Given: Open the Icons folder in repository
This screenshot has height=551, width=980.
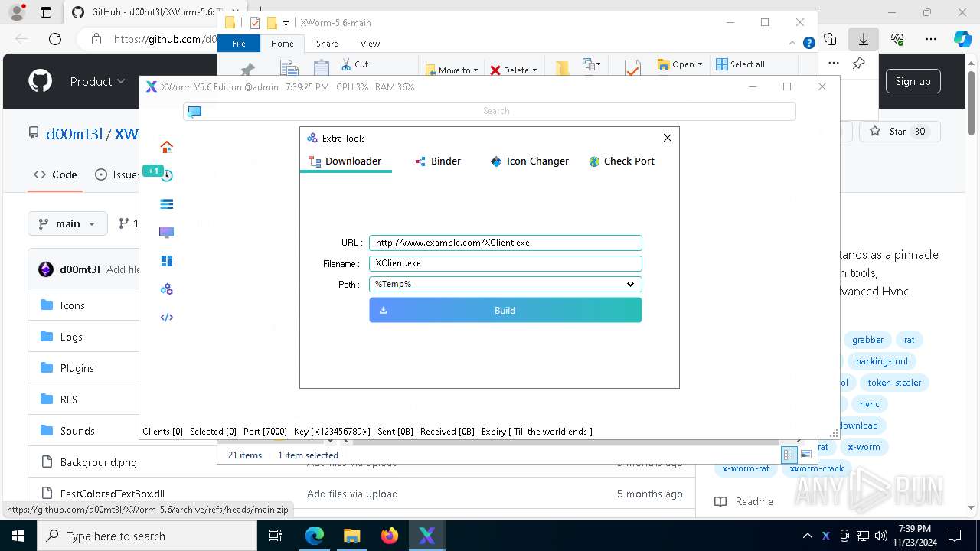Looking at the screenshot, I should (x=73, y=305).
